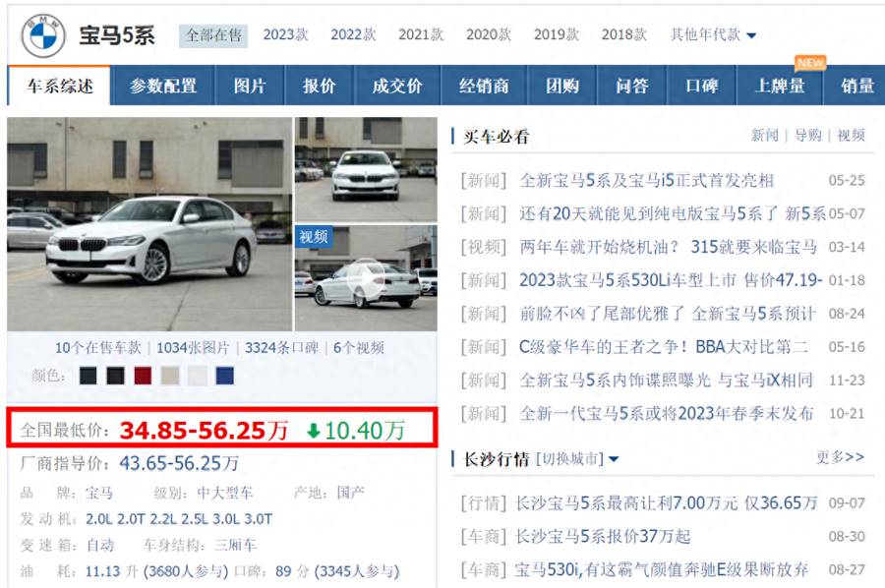The width and height of the screenshot is (885, 588).
Task: Select the 2018款 model year
Action: pos(624,35)
